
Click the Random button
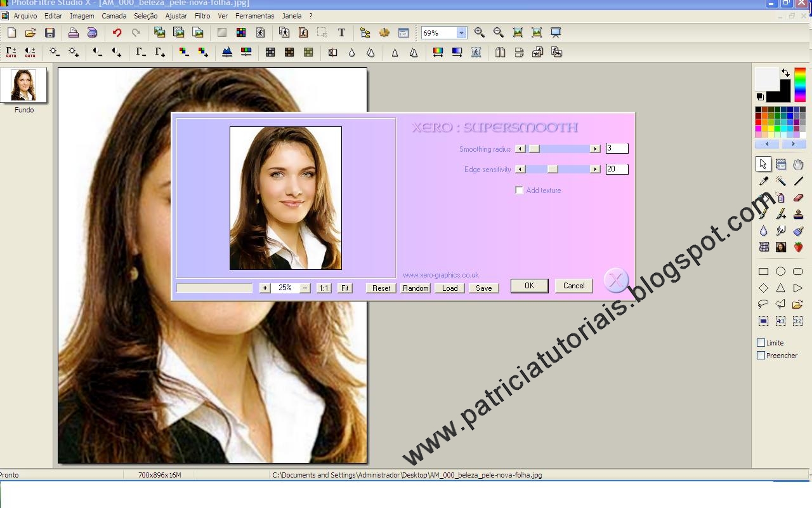tap(416, 288)
